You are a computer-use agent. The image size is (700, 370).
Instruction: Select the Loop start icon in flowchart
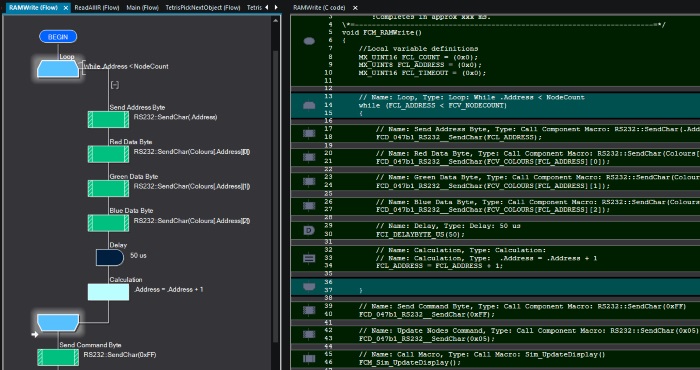[x=58, y=69]
